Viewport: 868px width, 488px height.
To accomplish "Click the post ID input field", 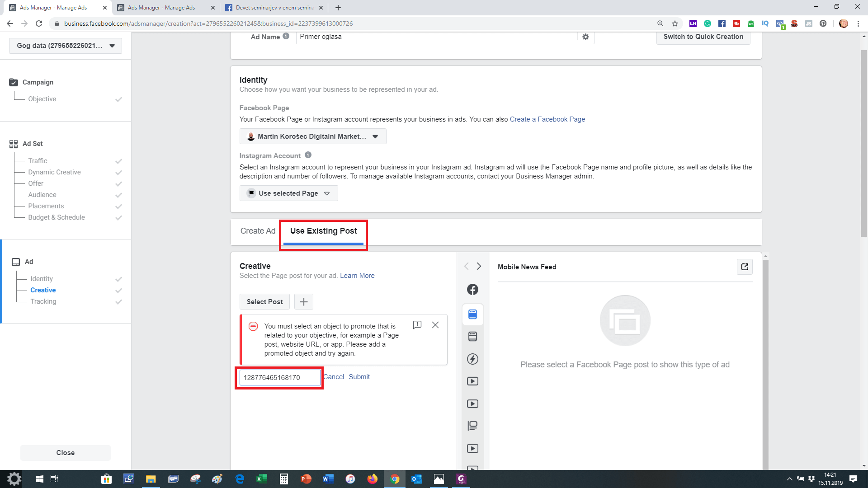I will 280,378.
